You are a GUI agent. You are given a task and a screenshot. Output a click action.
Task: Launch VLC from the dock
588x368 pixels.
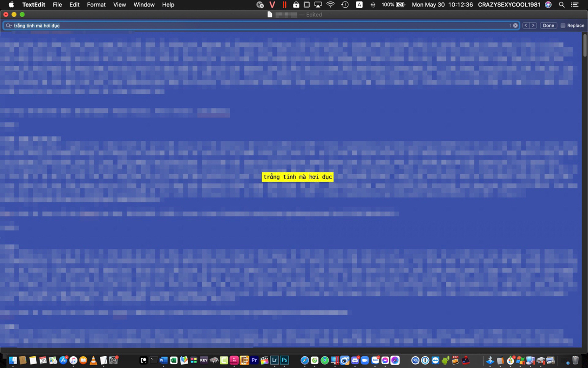[x=93, y=360]
